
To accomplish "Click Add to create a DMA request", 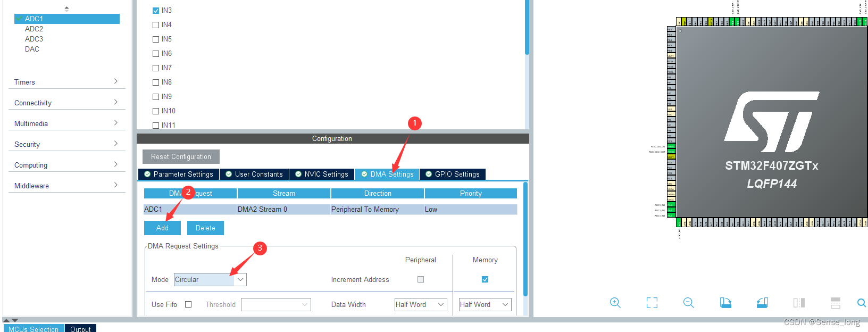I will [x=162, y=228].
